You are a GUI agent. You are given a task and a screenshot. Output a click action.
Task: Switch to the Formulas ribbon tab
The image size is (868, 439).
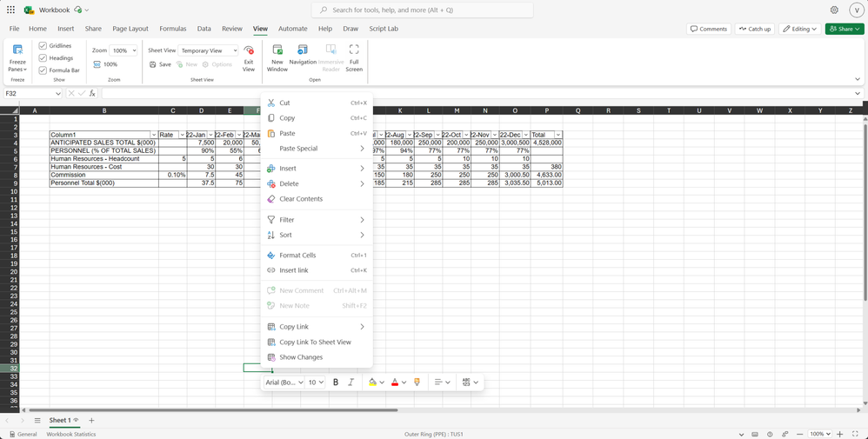pyautogui.click(x=173, y=29)
